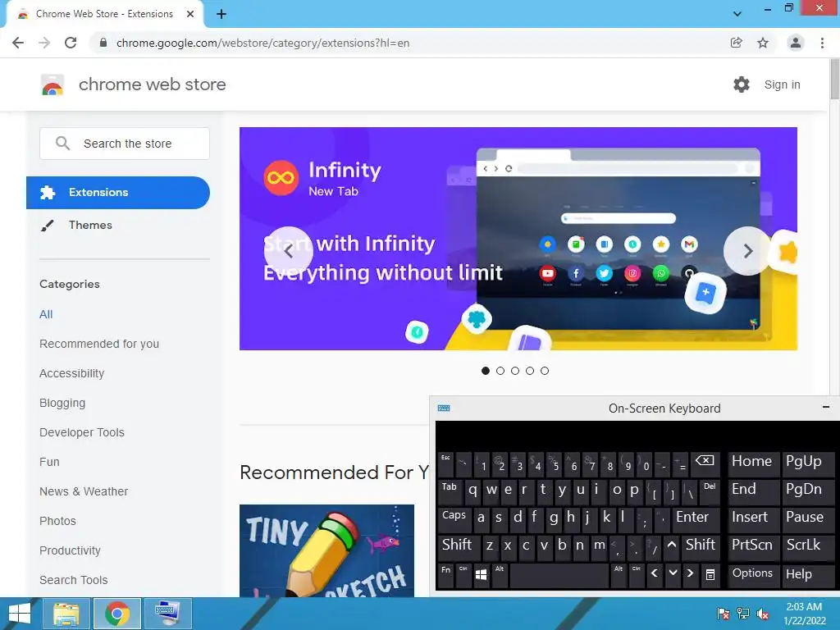Open the Accessibility category
The width and height of the screenshot is (840, 630).
pos(72,373)
